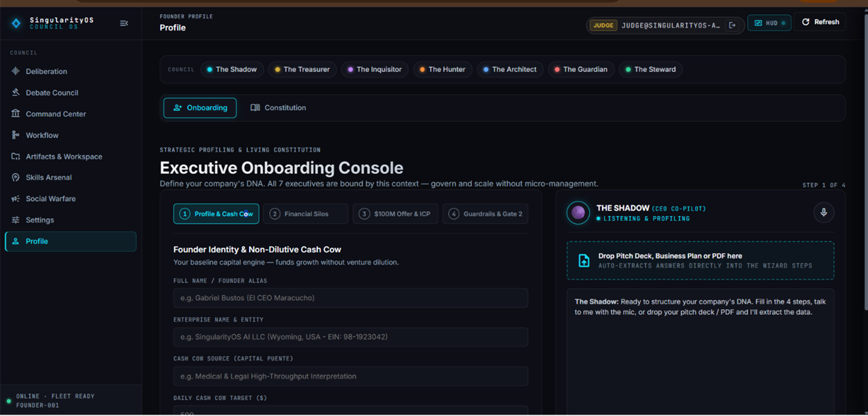Go to step 4 Guardrails & Gate 2
The image size is (868, 416).
coord(486,214)
